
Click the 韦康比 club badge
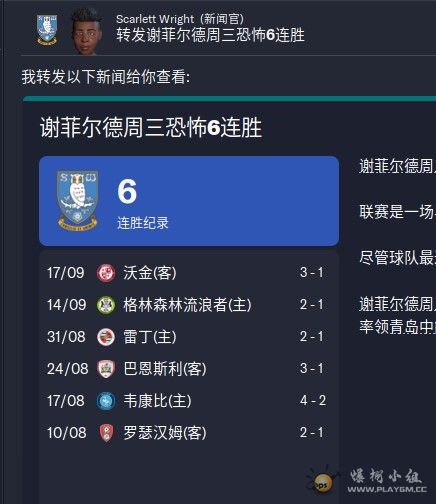pos(106,401)
